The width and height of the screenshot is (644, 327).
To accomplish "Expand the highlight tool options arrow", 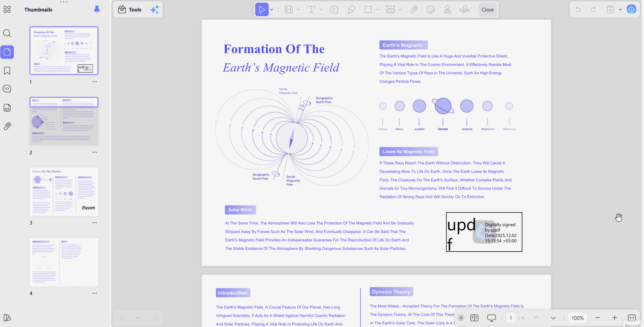I will point(298,9).
